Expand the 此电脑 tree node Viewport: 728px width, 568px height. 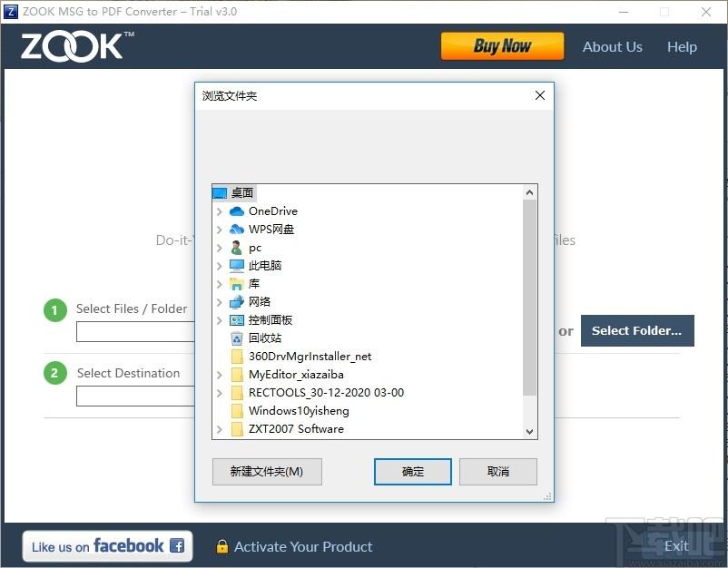click(220, 266)
